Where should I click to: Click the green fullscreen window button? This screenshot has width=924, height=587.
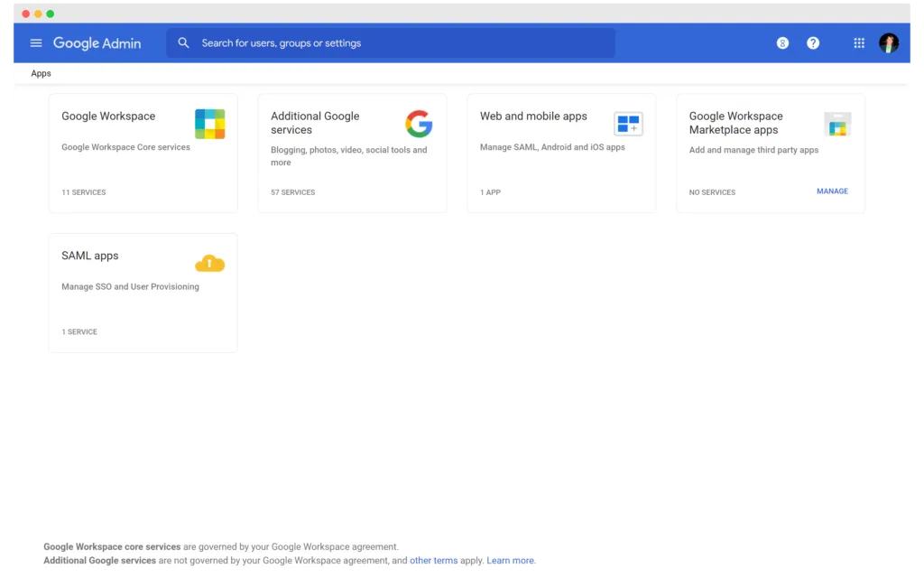(51, 14)
